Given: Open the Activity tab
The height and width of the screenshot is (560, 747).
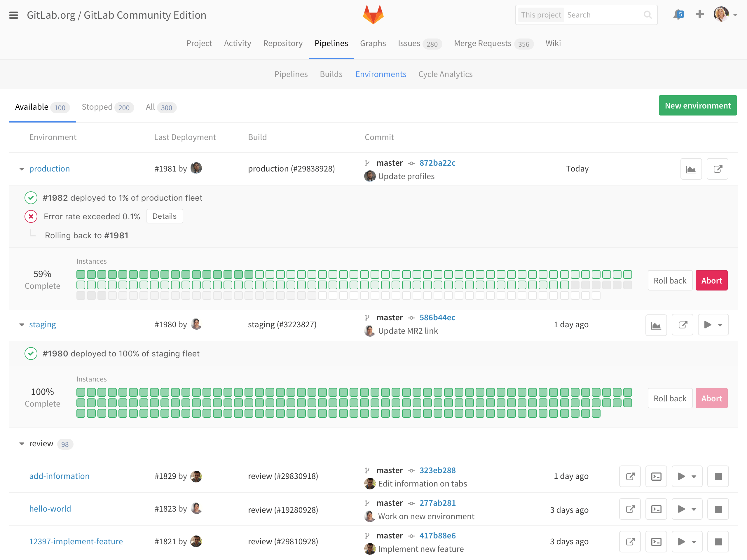Looking at the screenshot, I should (x=238, y=43).
